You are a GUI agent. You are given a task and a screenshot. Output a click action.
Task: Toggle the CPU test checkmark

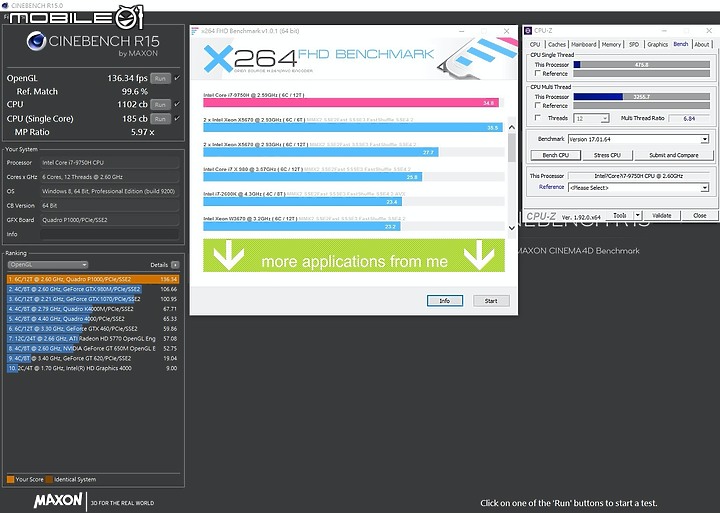(177, 104)
